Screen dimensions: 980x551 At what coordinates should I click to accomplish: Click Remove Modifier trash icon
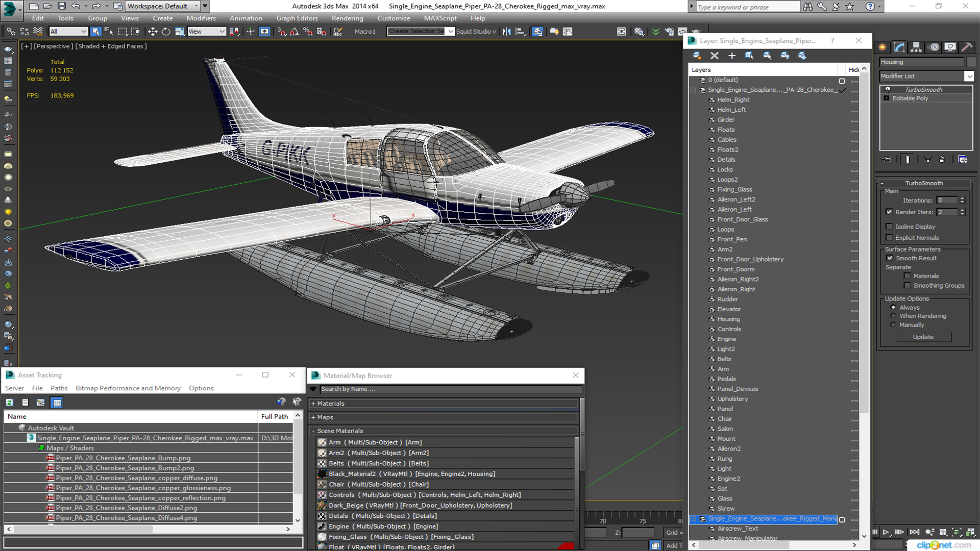(942, 160)
